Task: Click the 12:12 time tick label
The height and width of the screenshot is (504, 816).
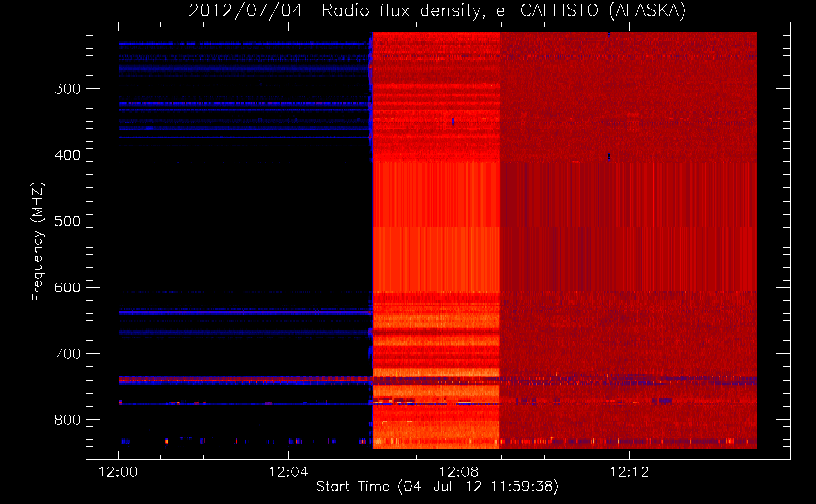Action: (x=629, y=472)
